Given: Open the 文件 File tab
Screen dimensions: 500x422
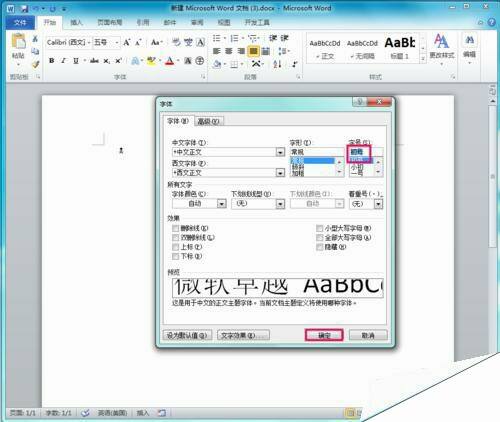Looking at the screenshot, I should (x=20, y=22).
